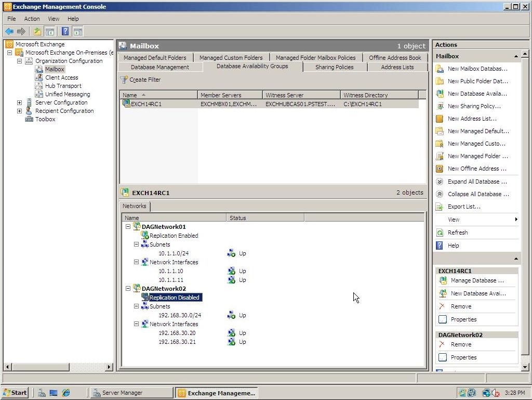Expand the Recipient Configuration node
The image size is (532, 400).
point(19,111)
